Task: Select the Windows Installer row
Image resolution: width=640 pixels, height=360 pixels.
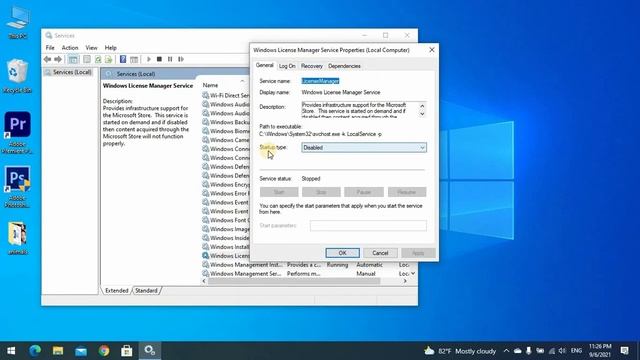Action: [x=226, y=247]
